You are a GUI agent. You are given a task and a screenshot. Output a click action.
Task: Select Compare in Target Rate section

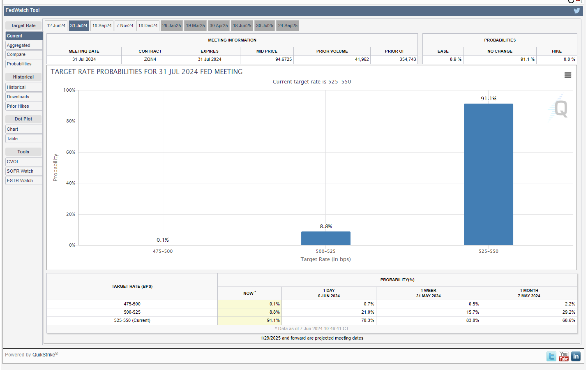pyautogui.click(x=23, y=55)
